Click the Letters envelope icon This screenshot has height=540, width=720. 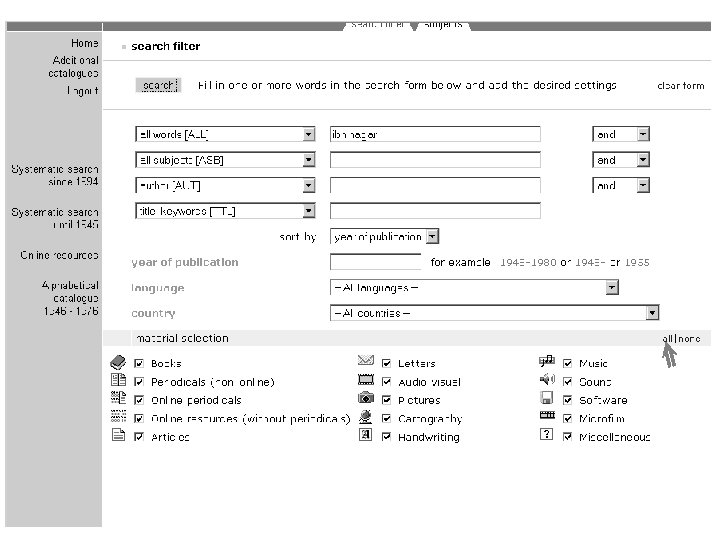(x=366, y=360)
